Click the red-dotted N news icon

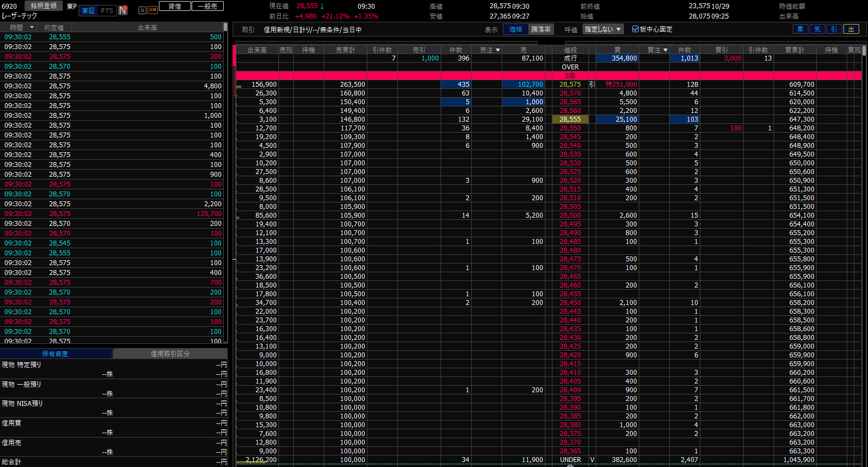pos(123,10)
